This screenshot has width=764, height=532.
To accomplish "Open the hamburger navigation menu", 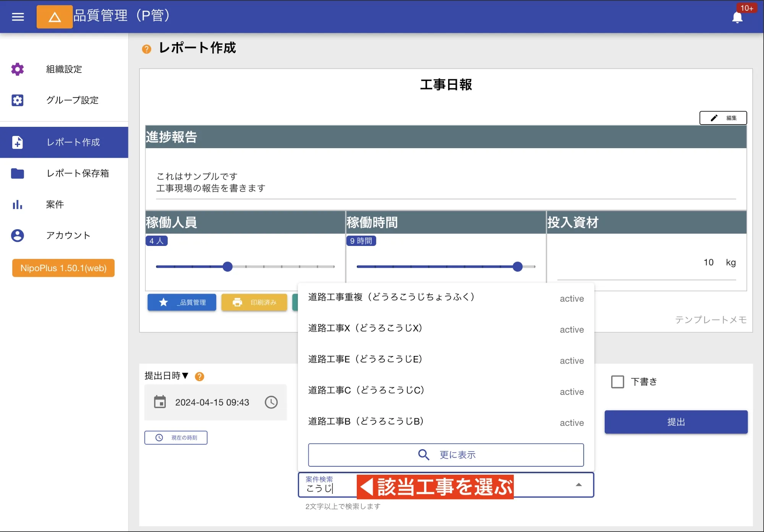I will tap(18, 16).
